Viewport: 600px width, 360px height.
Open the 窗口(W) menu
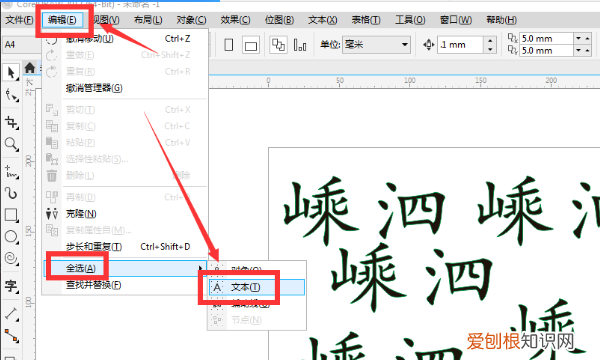point(455,20)
